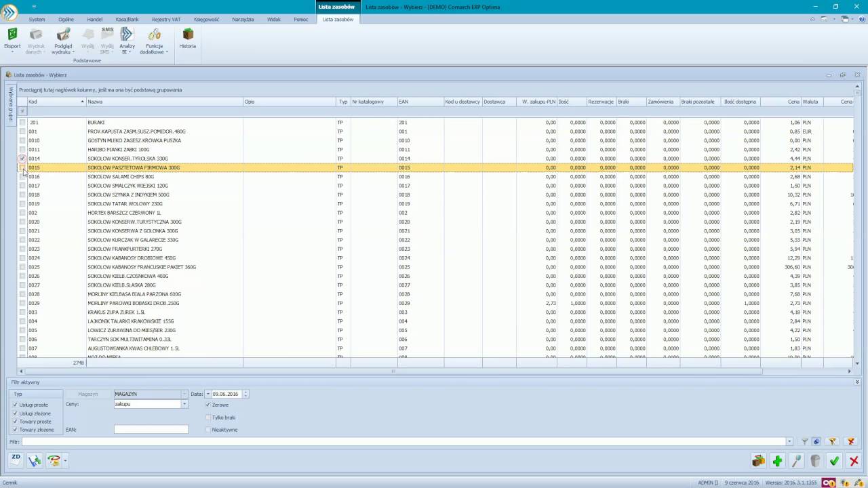The height and width of the screenshot is (488, 868).
Task: Click the ZD document button
Action: coord(16,460)
